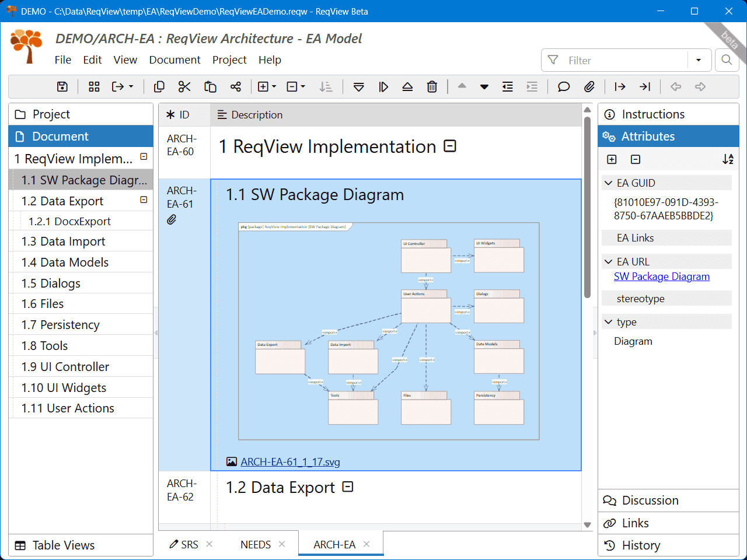Sort attributes alphabetically in the Attributes panel

click(728, 159)
